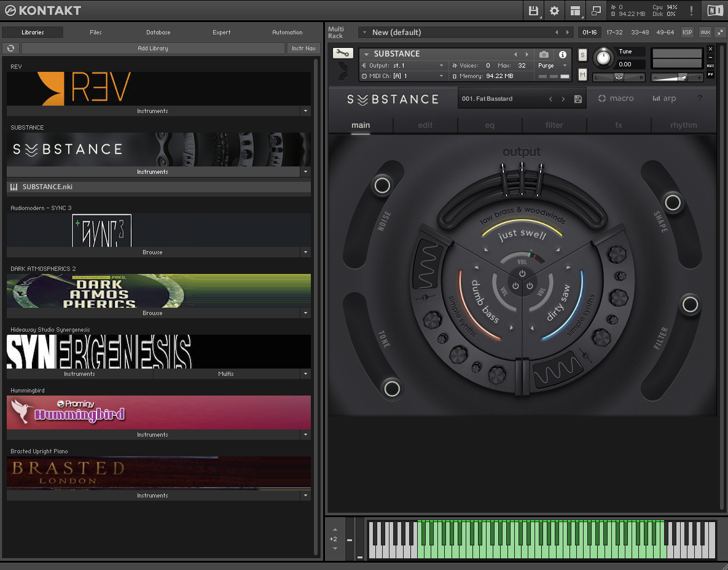Select next instrument in SUBSTANCE header

pyautogui.click(x=526, y=54)
